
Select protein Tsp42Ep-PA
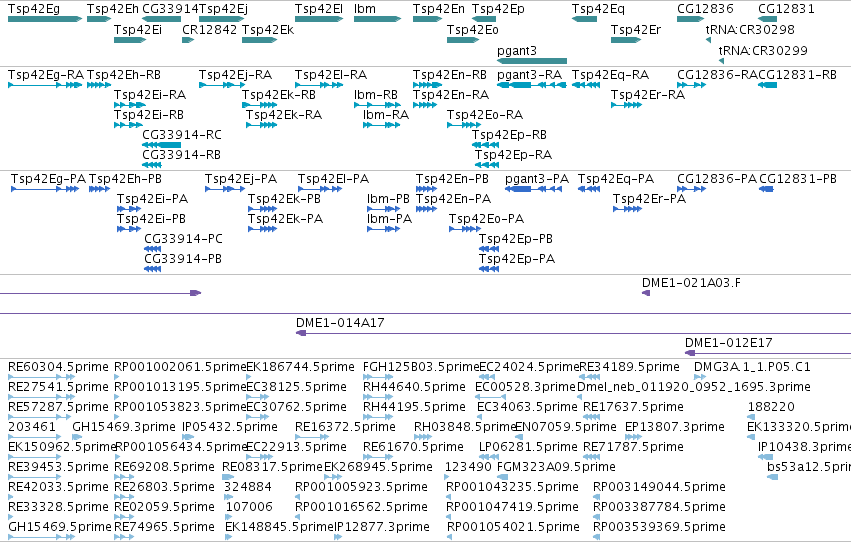pyautogui.click(x=517, y=259)
